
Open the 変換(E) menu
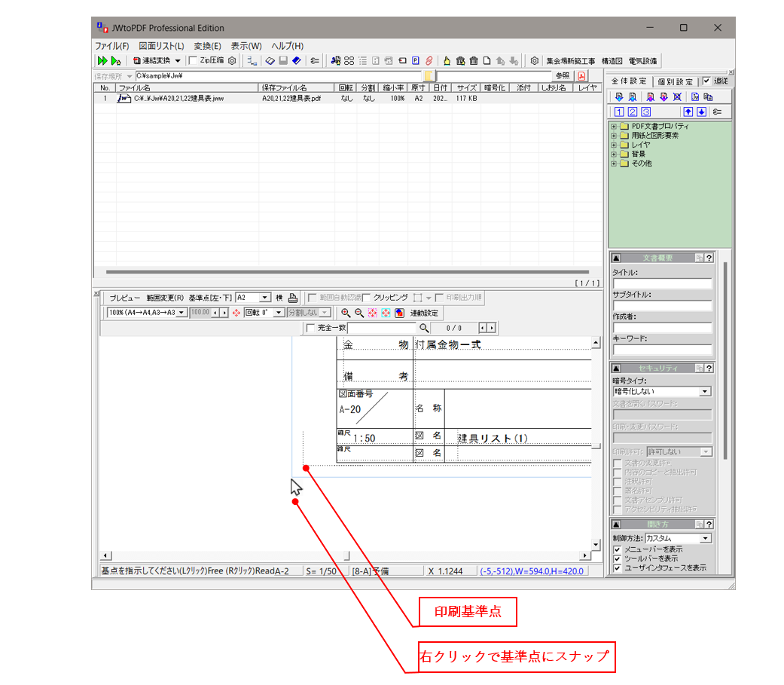(x=207, y=46)
